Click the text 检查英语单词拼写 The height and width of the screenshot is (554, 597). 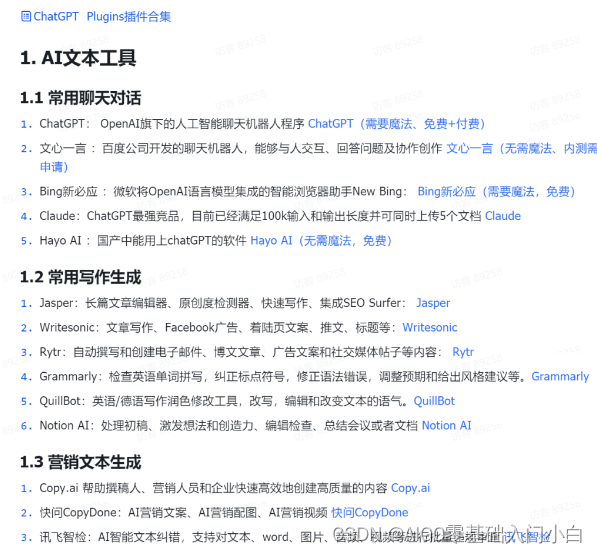155,377
